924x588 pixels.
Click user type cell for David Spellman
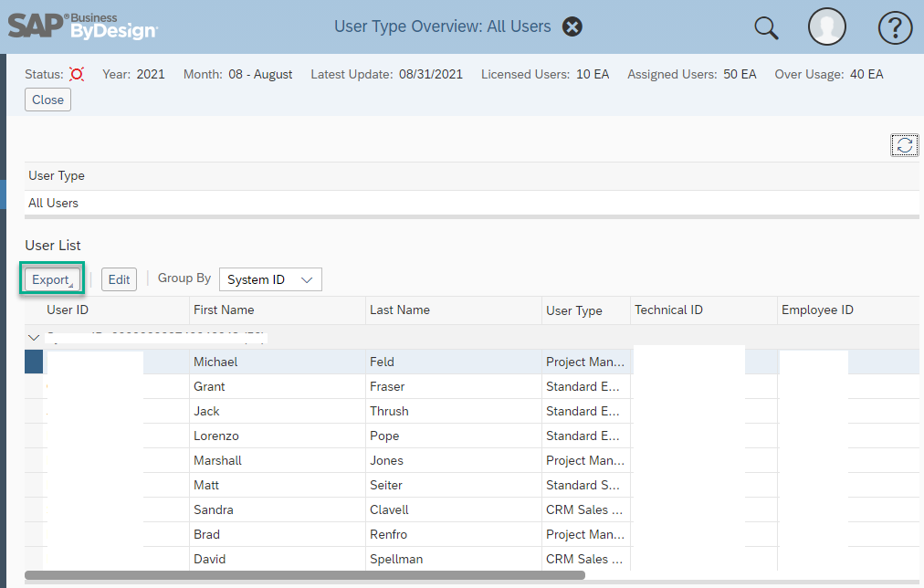pyautogui.click(x=584, y=559)
